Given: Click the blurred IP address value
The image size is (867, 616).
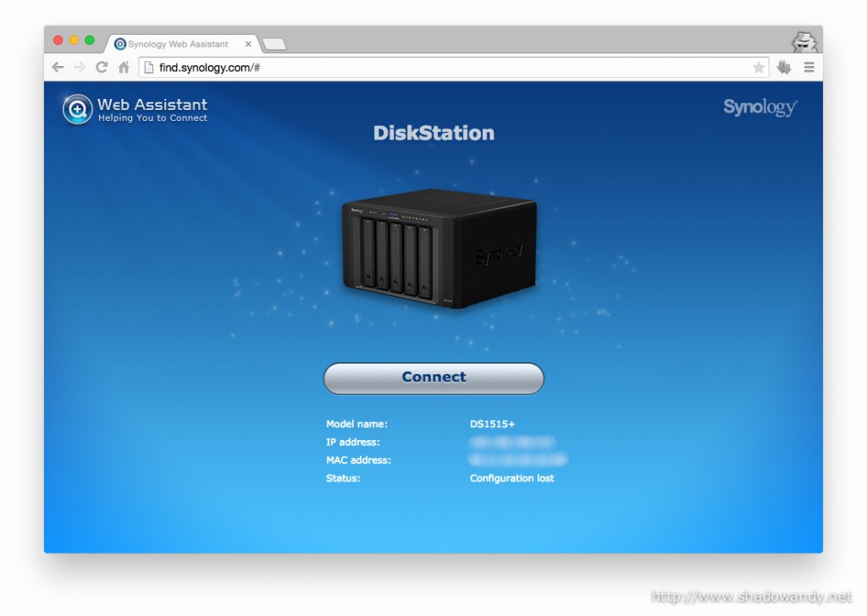Looking at the screenshot, I should (x=511, y=442).
